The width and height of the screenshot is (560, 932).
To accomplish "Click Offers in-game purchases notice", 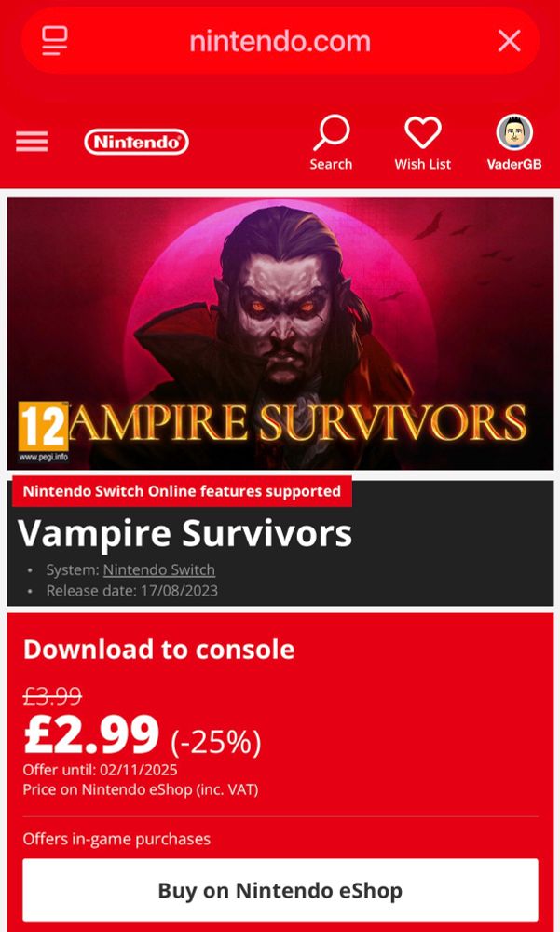I will [116, 839].
